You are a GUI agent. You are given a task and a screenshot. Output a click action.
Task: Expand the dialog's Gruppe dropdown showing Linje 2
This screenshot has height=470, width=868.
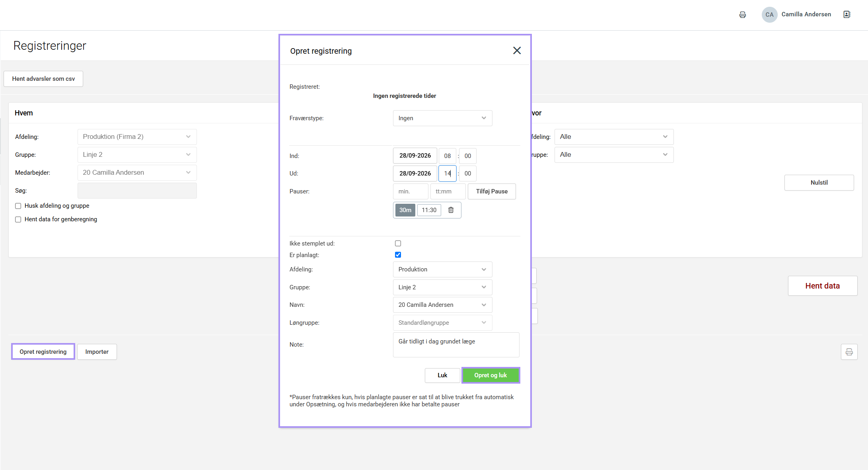coord(442,287)
